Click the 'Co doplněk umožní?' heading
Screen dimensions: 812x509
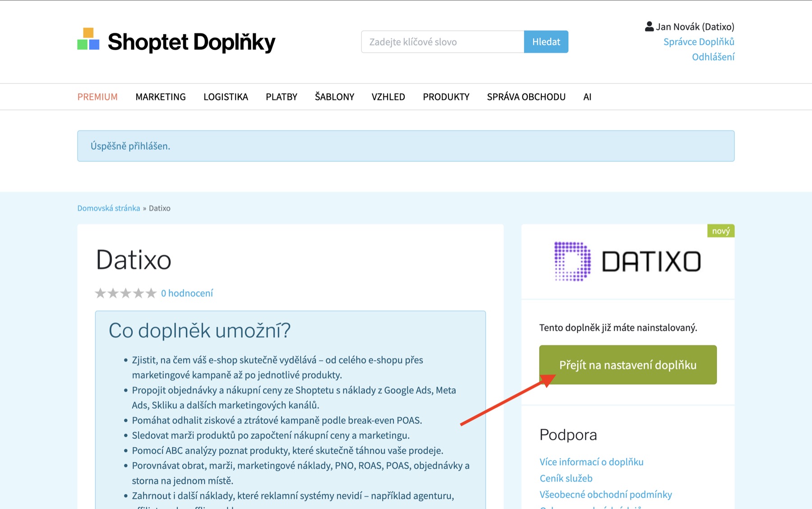click(199, 330)
